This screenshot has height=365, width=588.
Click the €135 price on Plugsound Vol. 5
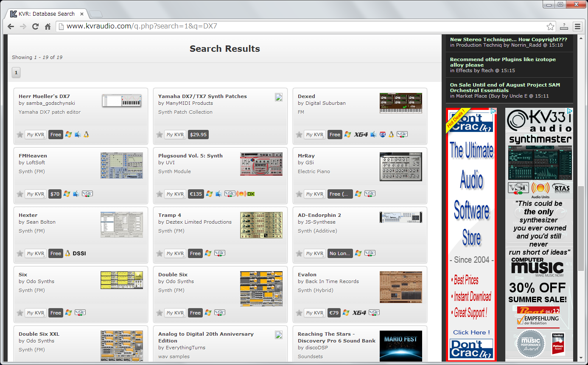coord(196,194)
